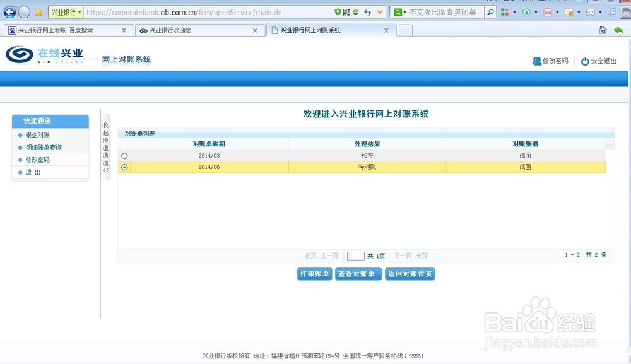
Task: Go back with the browser back arrow
Action: tap(9, 12)
